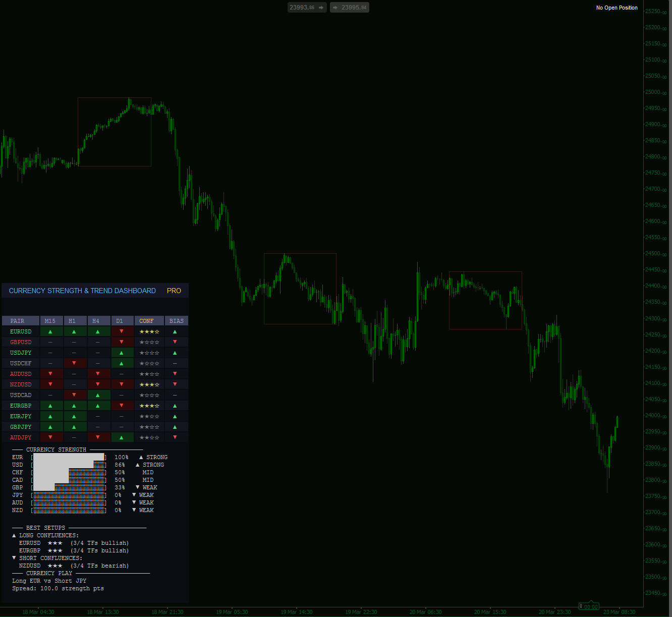672x617 pixels.
Task: Select the USDJPY D1 up-trend arrow
Action: pos(122,353)
